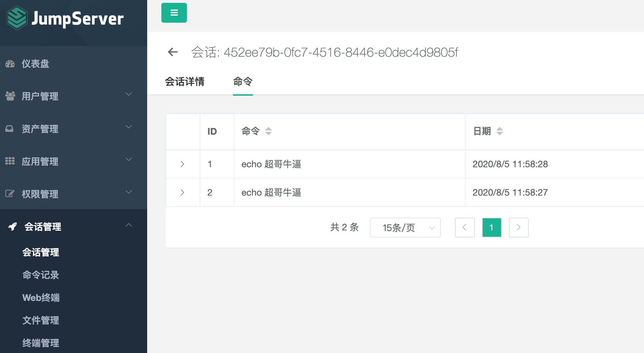This screenshot has height=353, width=644.
Task: Click the JumpServer logo
Action: [66, 18]
